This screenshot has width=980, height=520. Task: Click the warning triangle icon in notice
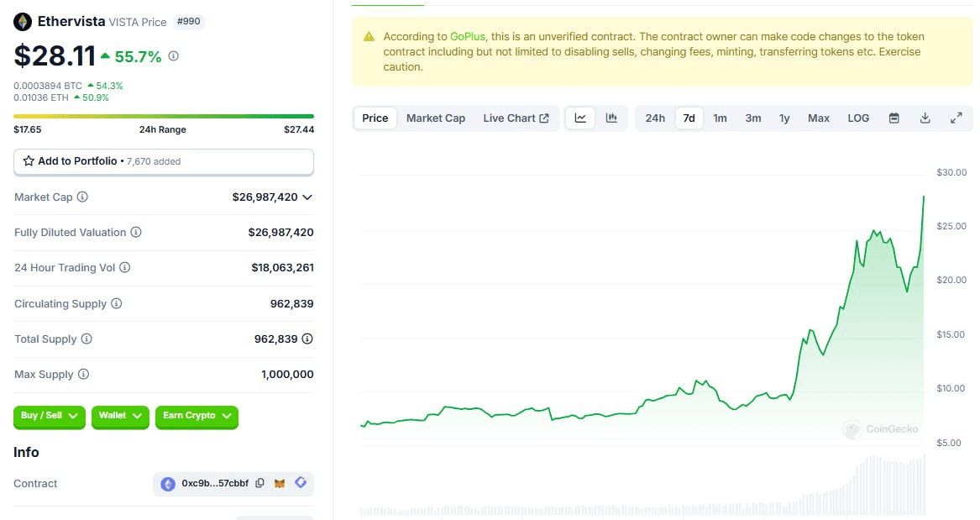[369, 37]
